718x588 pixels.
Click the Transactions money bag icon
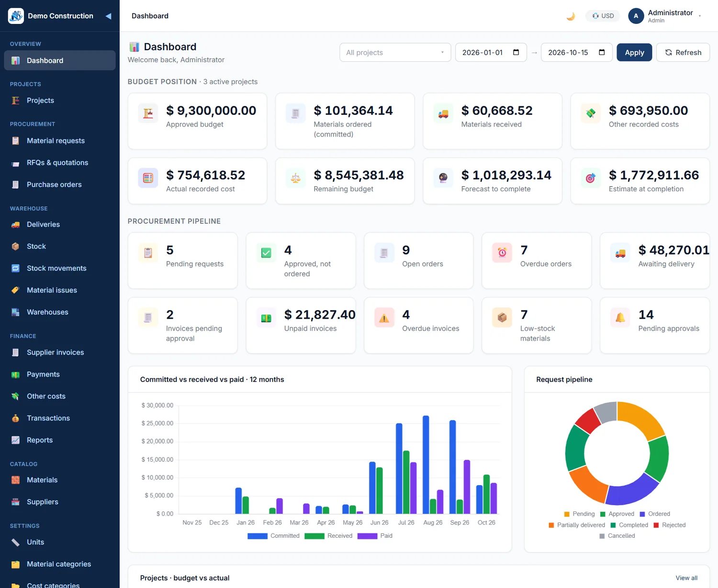coord(16,418)
